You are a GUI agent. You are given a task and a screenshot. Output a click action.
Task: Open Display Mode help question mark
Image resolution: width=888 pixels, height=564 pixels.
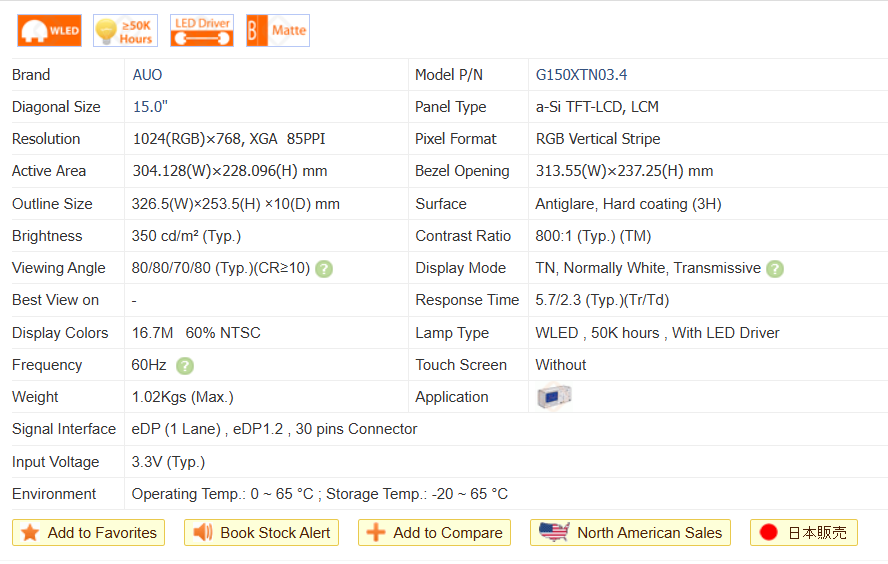(x=775, y=268)
